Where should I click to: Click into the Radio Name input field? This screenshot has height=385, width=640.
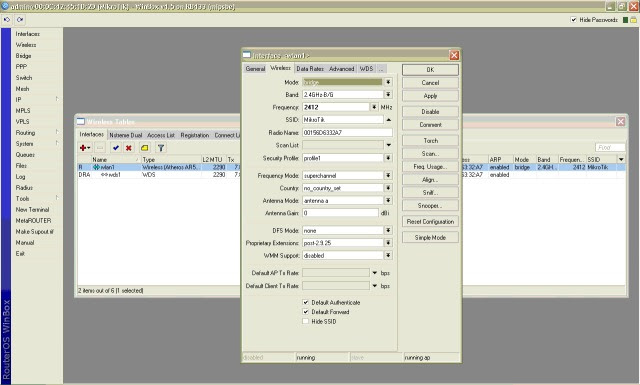pyautogui.click(x=347, y=133)
